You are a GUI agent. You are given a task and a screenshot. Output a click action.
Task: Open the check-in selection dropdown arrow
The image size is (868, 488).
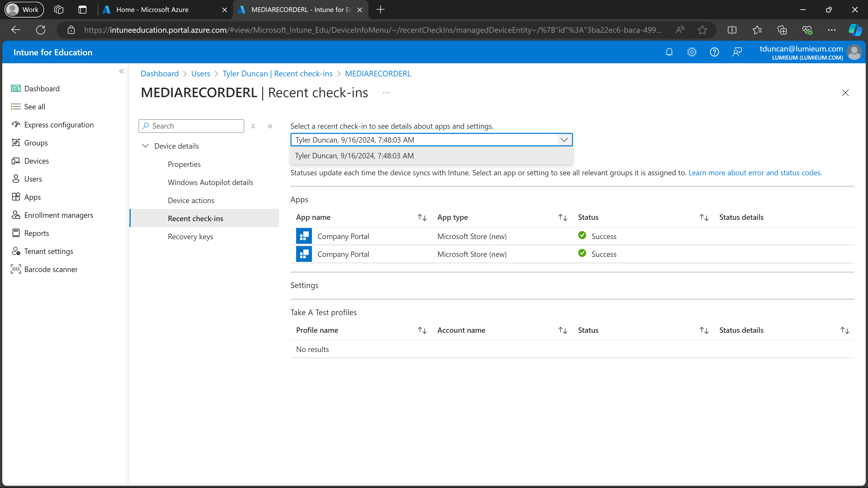tap(564, 140)
